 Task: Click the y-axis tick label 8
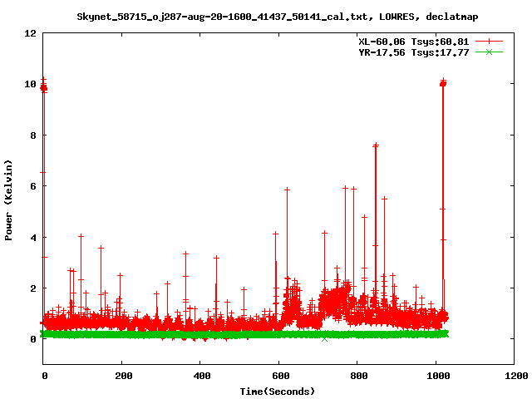click(x=33, y=135)
